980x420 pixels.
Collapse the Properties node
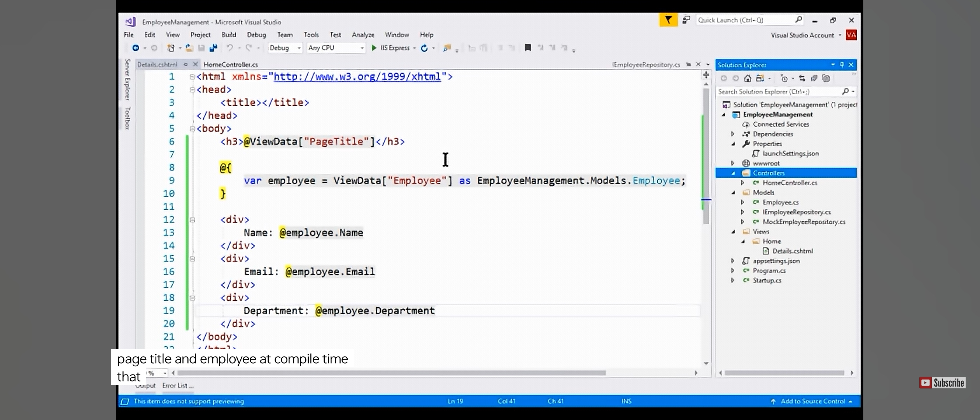point(733,144)
